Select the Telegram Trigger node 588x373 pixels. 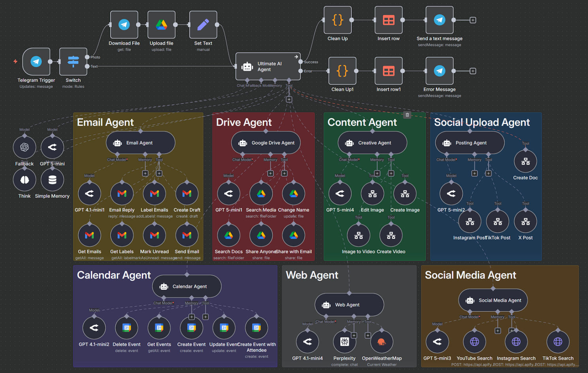(x=36, y=62)
